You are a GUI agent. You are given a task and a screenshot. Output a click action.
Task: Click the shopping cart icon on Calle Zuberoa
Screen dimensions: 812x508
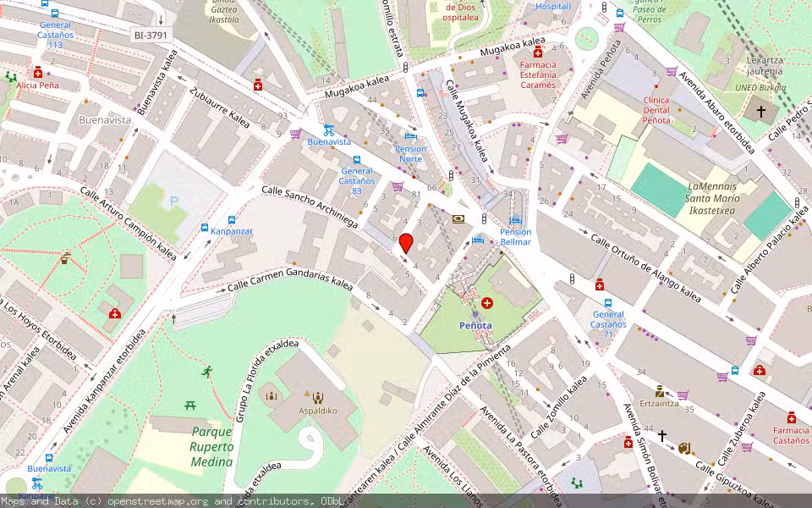point(748,447)
